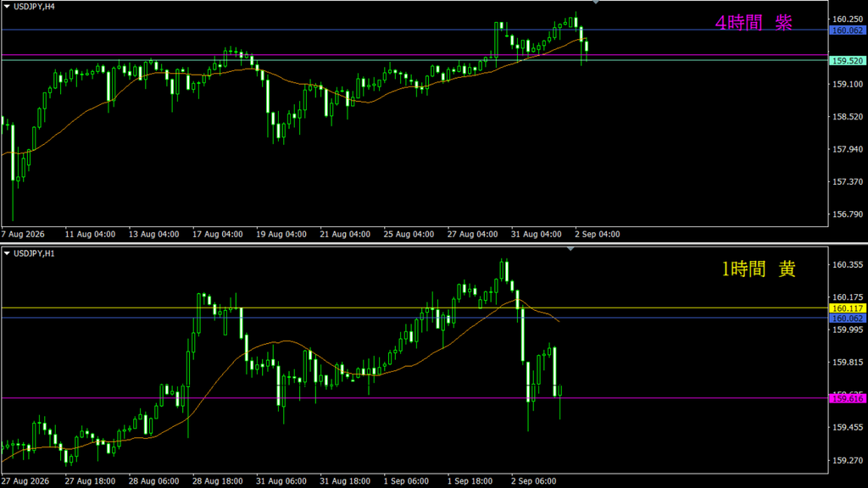868x488 pixels.
Task: Open the USDJPY,H1 chart dropdown triangle
Action: pyautogui.click(x=7, y=253)
